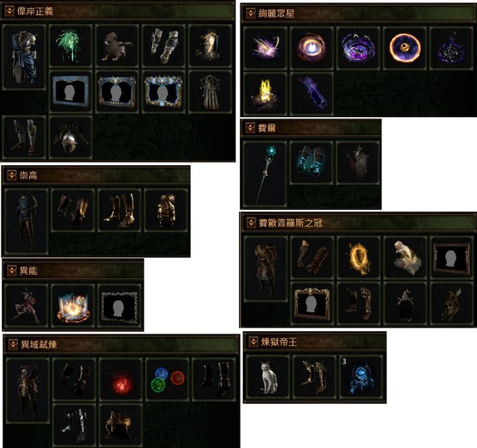Choose the orange ring black portal icon
477x448 pixels.
[405, 48]
